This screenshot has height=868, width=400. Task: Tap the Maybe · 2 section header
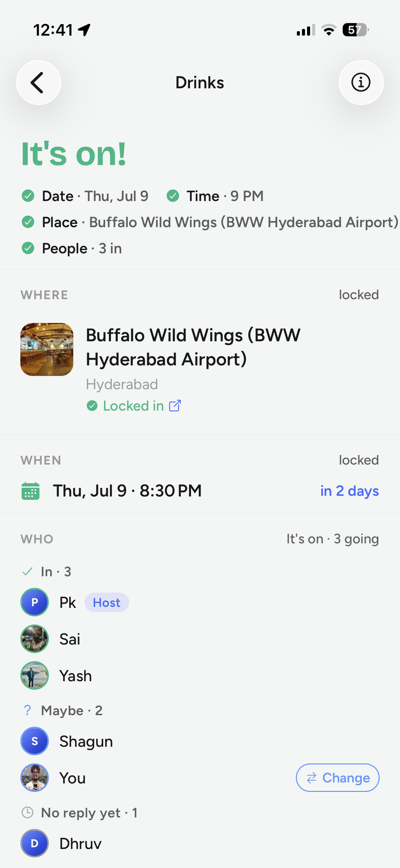(x=62, y=710)
